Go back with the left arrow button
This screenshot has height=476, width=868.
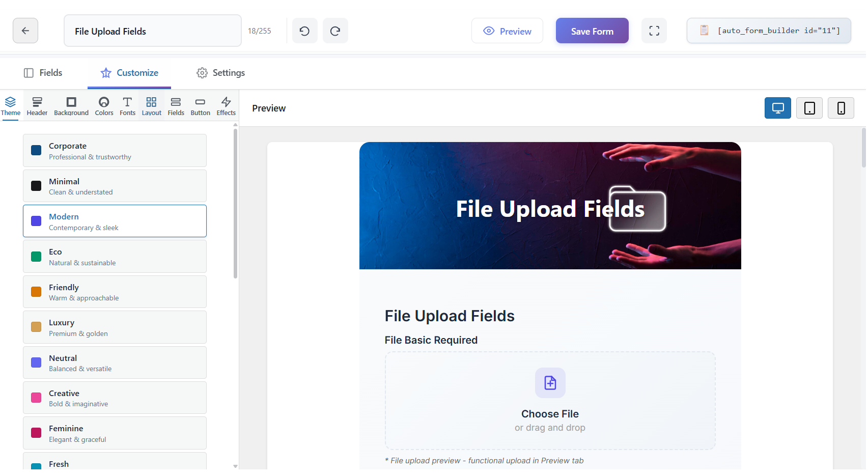25,31
